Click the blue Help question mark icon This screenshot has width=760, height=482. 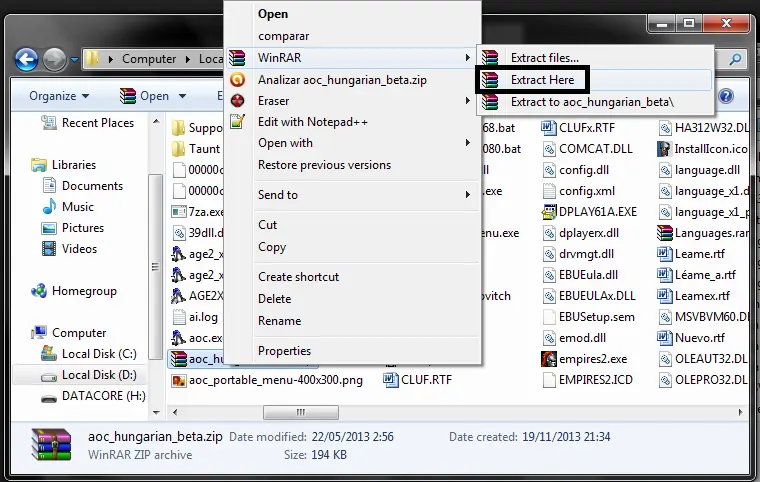tap(726, 96)
